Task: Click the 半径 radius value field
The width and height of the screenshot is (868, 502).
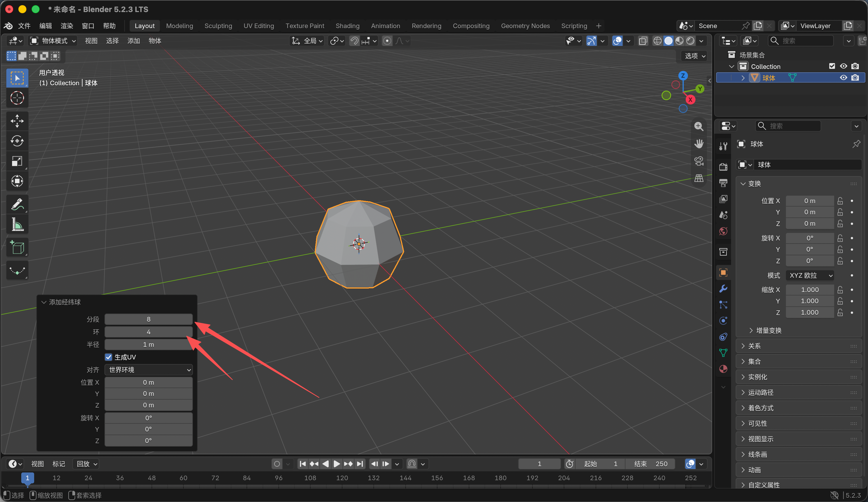Action: pyautogui.click(x=148, y=344)
